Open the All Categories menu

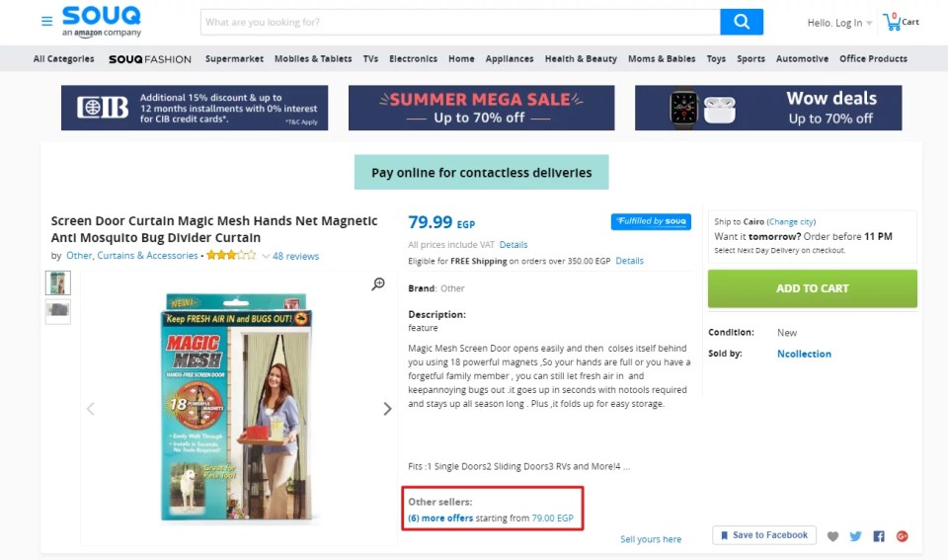[63, 59]
